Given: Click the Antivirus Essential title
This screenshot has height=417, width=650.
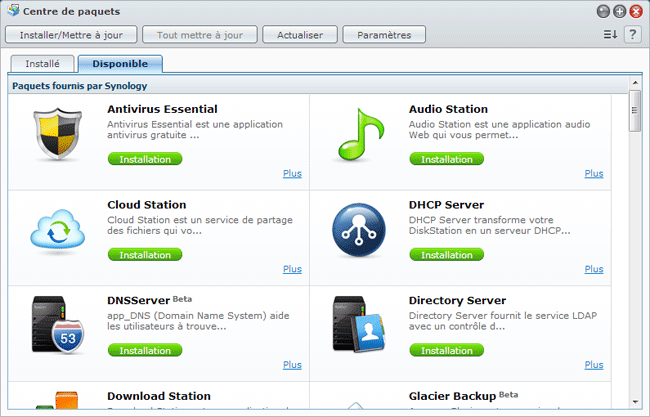Looking at the screenshot, I should (162, 109).
